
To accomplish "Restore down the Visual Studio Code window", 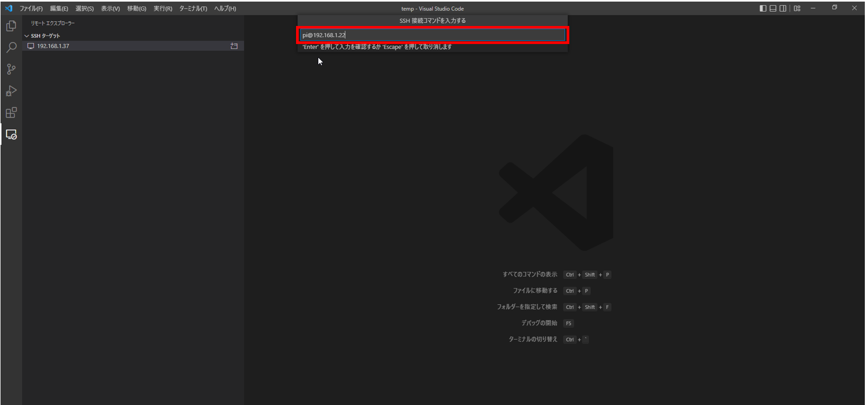I will coord(834,8).
